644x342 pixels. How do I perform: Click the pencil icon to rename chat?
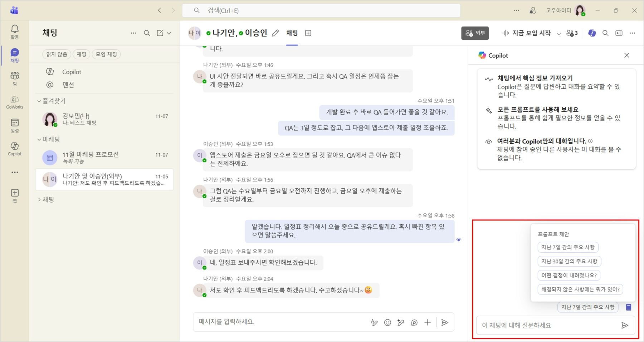(275, 33)
